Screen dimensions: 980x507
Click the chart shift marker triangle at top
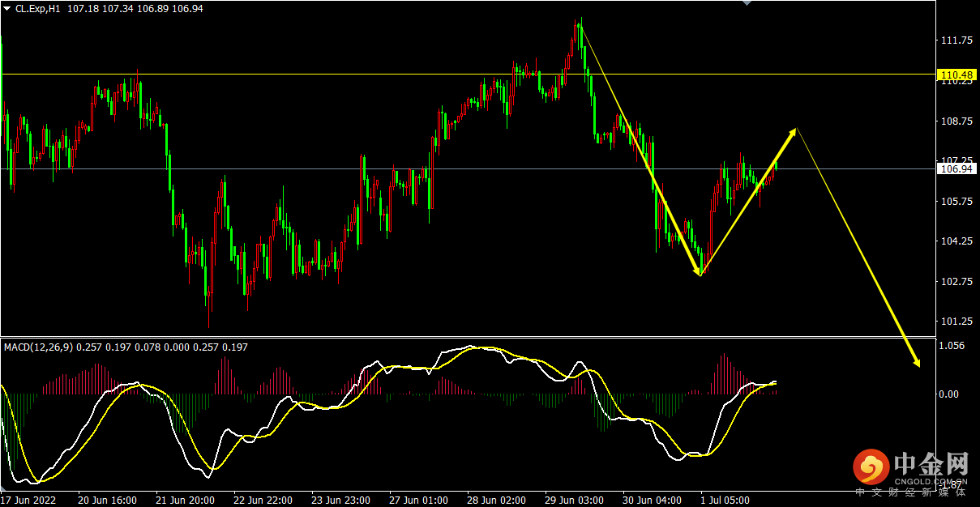pos(749,4)
